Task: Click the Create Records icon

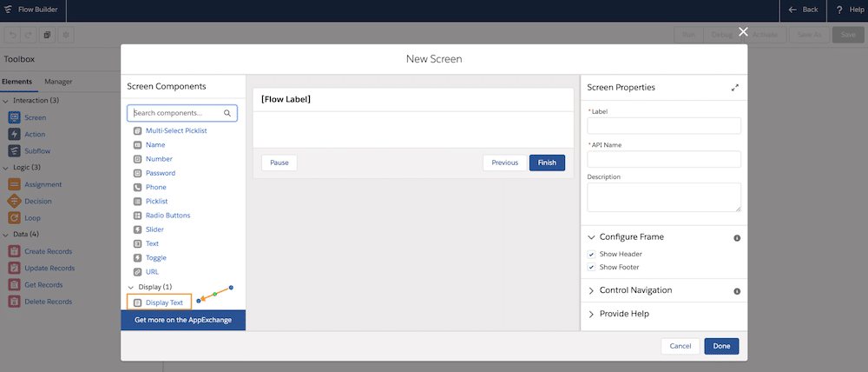Action: (15, 251)
